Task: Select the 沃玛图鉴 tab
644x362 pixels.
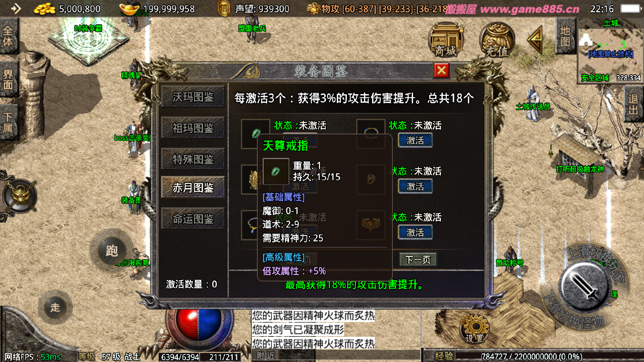Action: 193,97
